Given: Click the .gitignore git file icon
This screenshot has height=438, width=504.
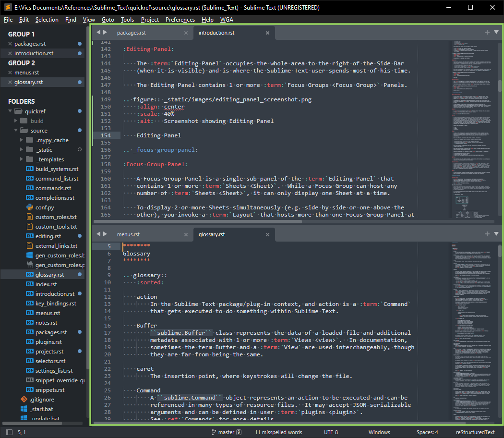Looking at the screenshot, I should (x=24, y=400).
